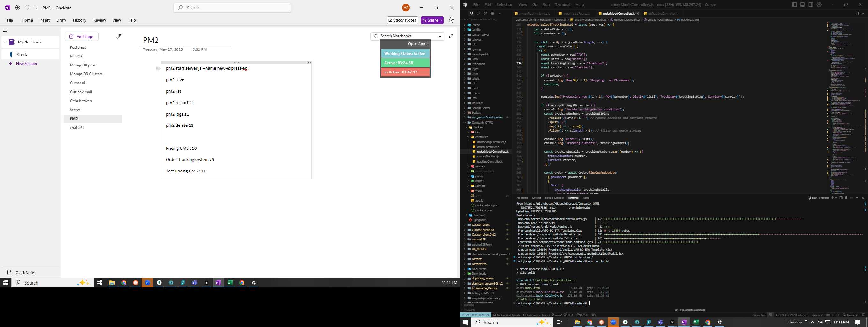The image size is (868, 327).
Task: Add new terminal with plus icon
Action: pyautogui.click(x=832, y=198)
